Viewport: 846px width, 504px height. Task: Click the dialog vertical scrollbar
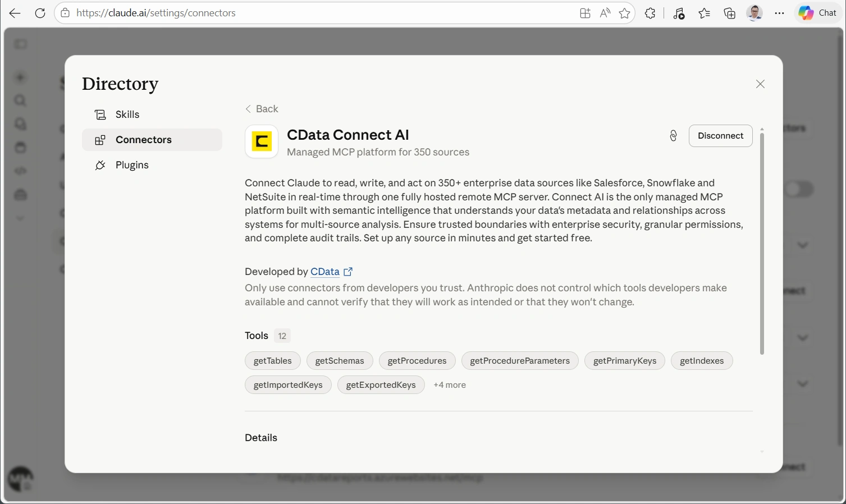[762, 244]
